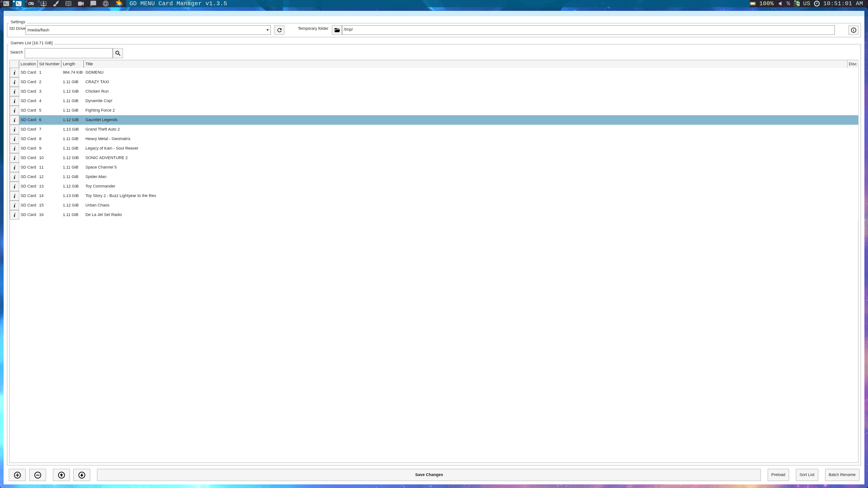Select the Spider-Man title
The height and width of the screenshot is (488, 868).
[96, 176]
